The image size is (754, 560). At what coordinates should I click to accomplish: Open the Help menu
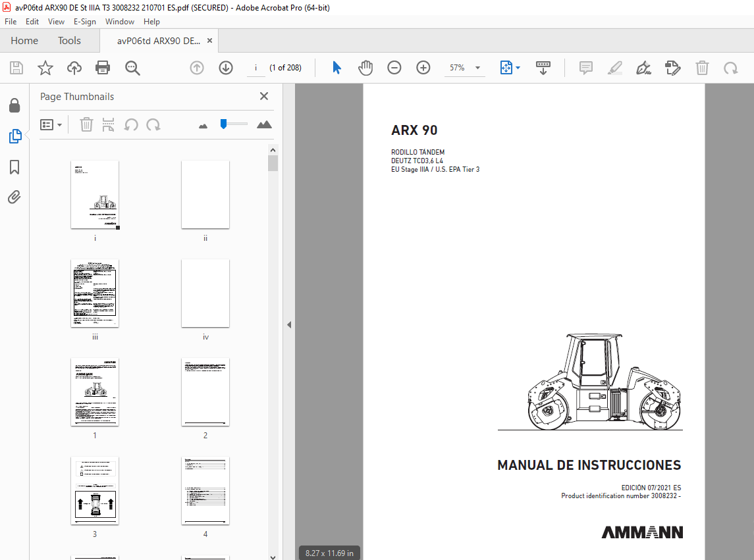tap(151, 22)
